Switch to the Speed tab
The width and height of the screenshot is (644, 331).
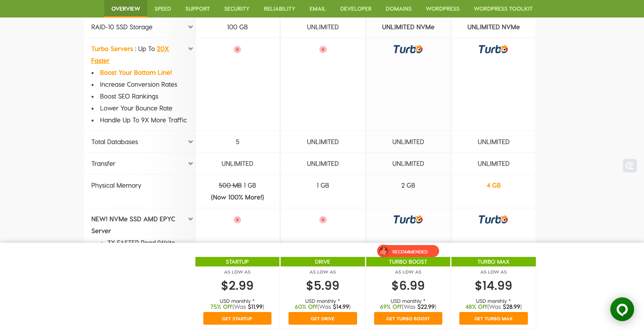(162, 9)
